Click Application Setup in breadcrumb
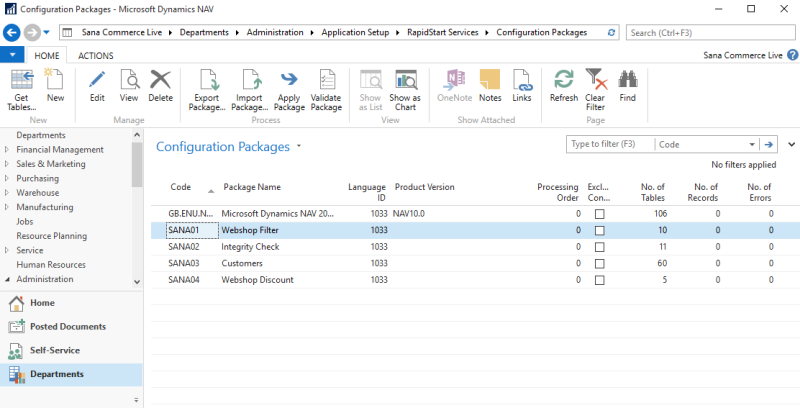Screen dimensions: 800x408 (x=355, y=33)
